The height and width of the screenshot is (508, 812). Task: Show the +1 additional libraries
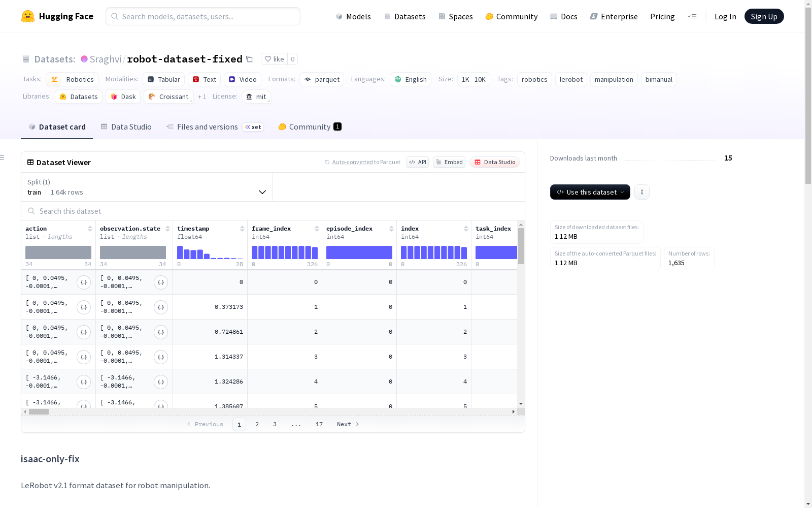202,97
